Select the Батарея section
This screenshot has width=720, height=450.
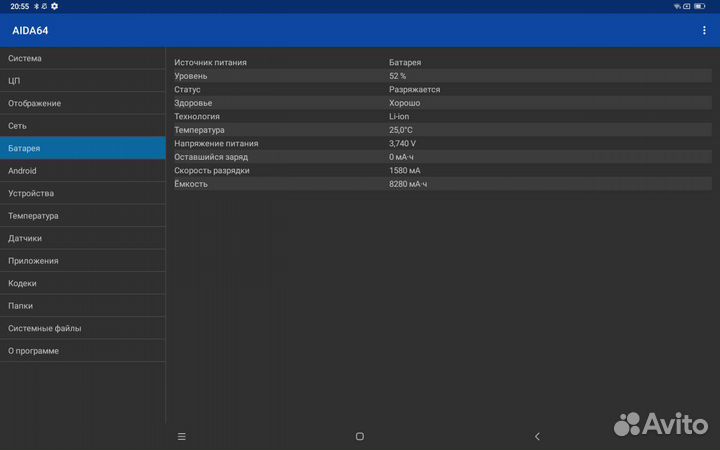coord(83,148)
